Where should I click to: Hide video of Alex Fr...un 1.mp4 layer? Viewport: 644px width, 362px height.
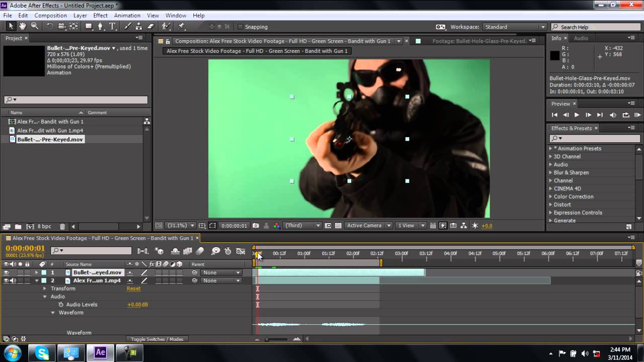coord(6,281)
